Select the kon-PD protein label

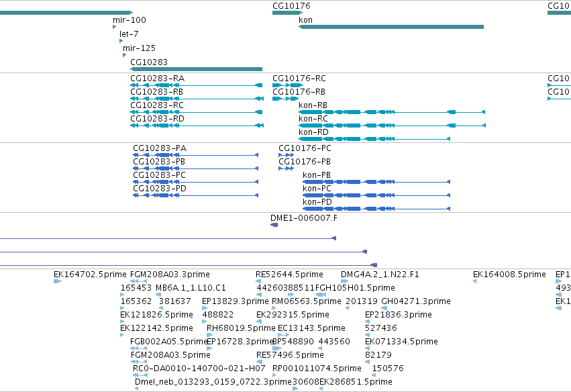(x=317, y=202)
